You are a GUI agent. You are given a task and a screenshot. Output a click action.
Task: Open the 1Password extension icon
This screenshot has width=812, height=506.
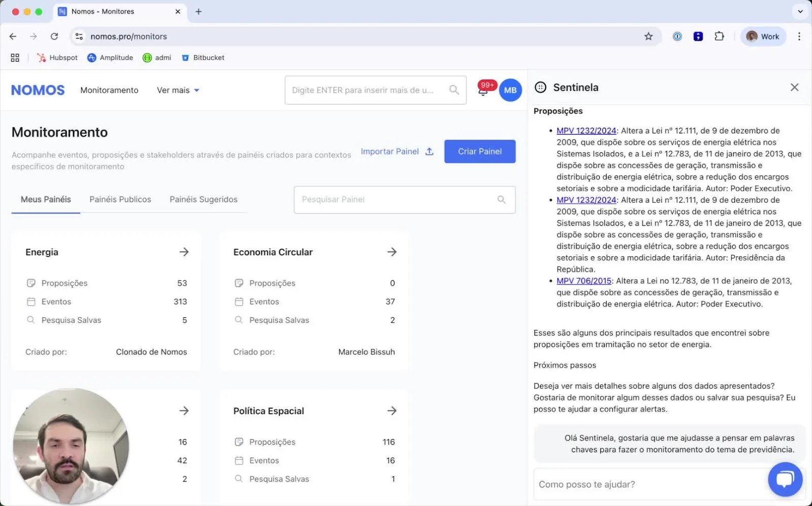tap(677, 37)
